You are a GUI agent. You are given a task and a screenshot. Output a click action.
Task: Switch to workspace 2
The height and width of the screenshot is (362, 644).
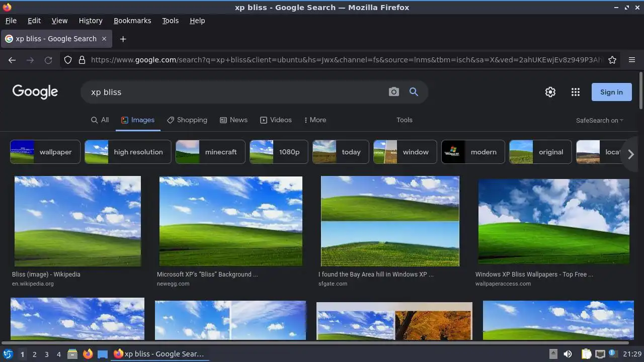(x=34, y=354)
